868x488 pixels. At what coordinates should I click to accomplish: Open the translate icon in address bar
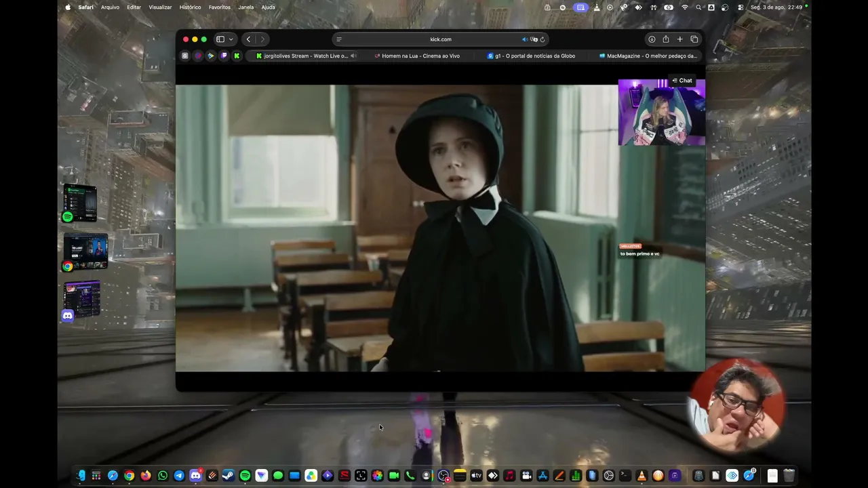(534, 39)
